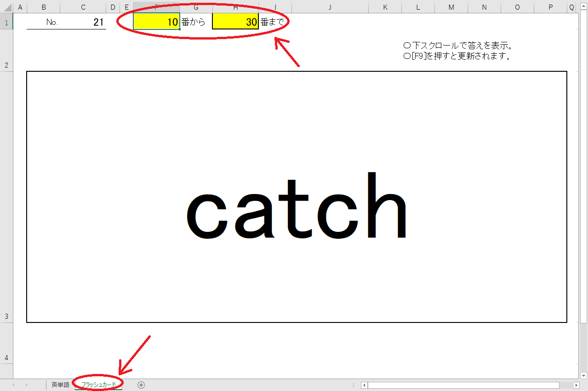This screenshot has width=588, height=391.
Task: Select the yellow start number cell showing 10
Action: tap(156, 22)
